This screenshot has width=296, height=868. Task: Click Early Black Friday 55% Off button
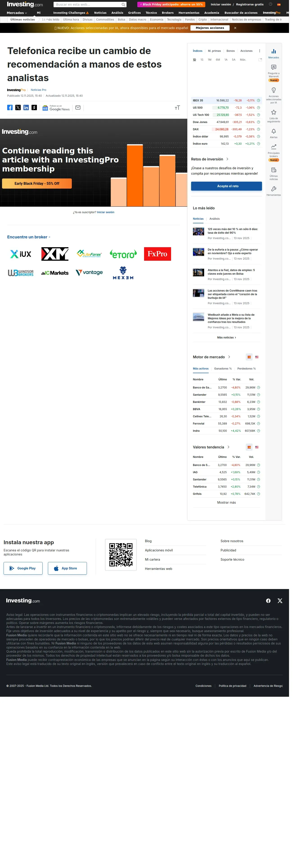point(37,184)
